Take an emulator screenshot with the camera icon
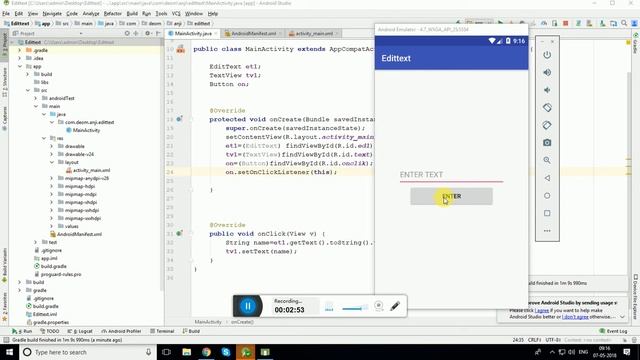Image resolution: width=640 pixels, height=360 pixels. [547, 142]
